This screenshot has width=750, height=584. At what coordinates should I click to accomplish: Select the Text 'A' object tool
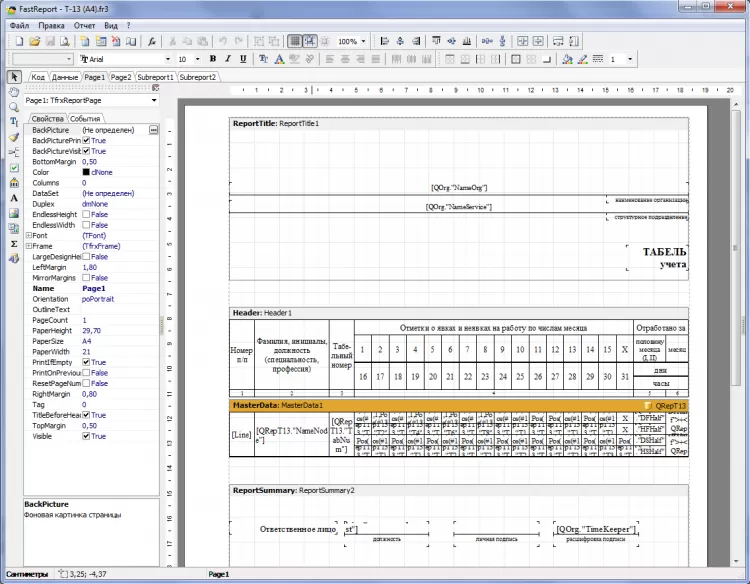(14, 198)
